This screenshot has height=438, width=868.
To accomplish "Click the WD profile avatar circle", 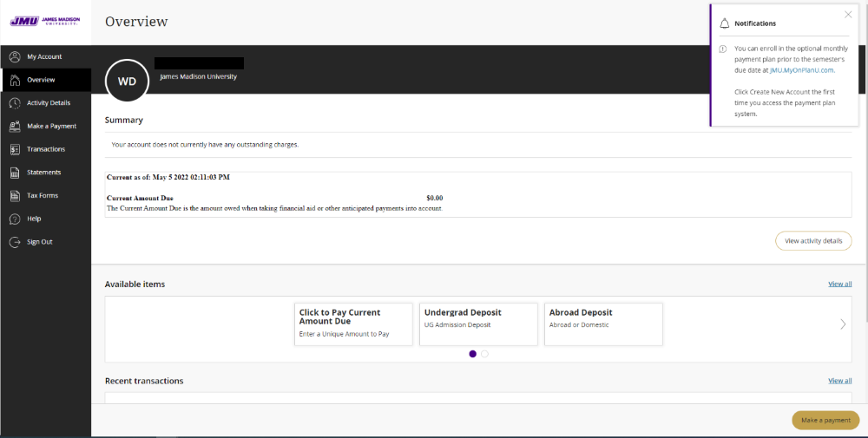I will coord(127,82).
